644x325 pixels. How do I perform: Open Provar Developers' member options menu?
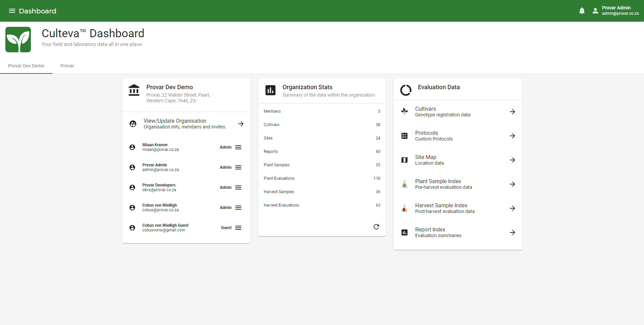(238, 187)
